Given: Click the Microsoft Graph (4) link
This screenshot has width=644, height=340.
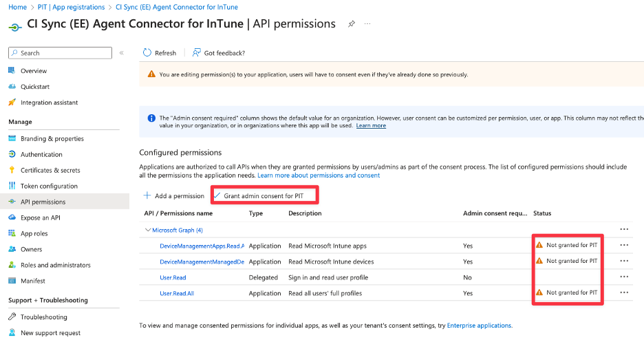Looking at the screenshot, I should [178, 230].
